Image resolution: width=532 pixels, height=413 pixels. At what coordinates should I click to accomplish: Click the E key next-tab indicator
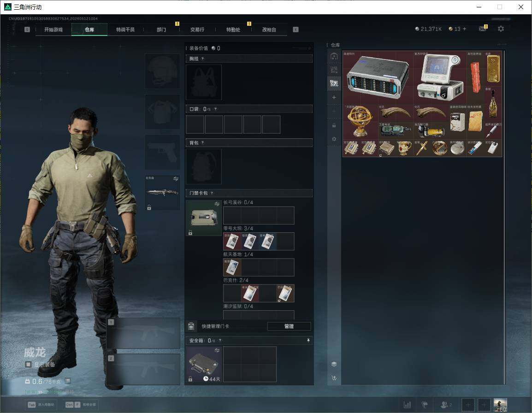[296, 29]
